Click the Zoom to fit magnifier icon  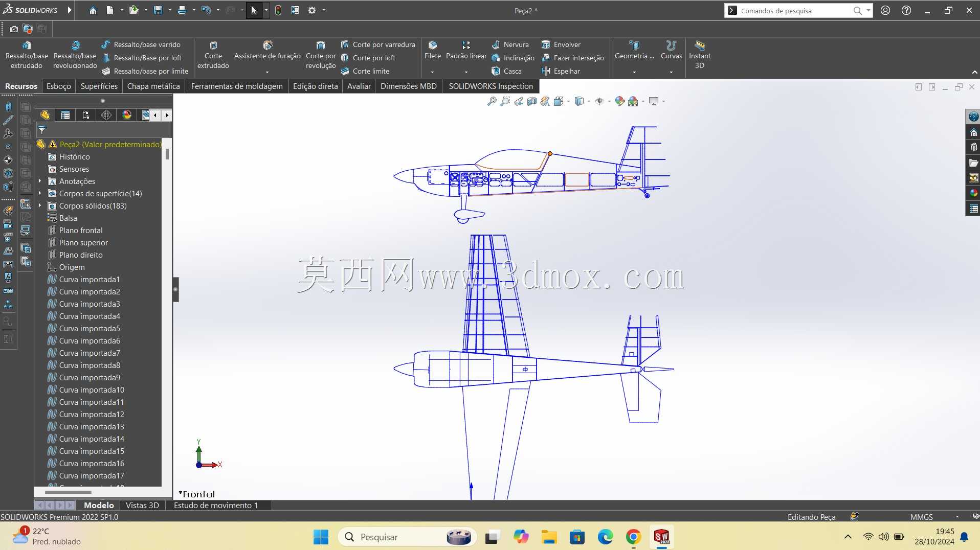tap(492, 101)
